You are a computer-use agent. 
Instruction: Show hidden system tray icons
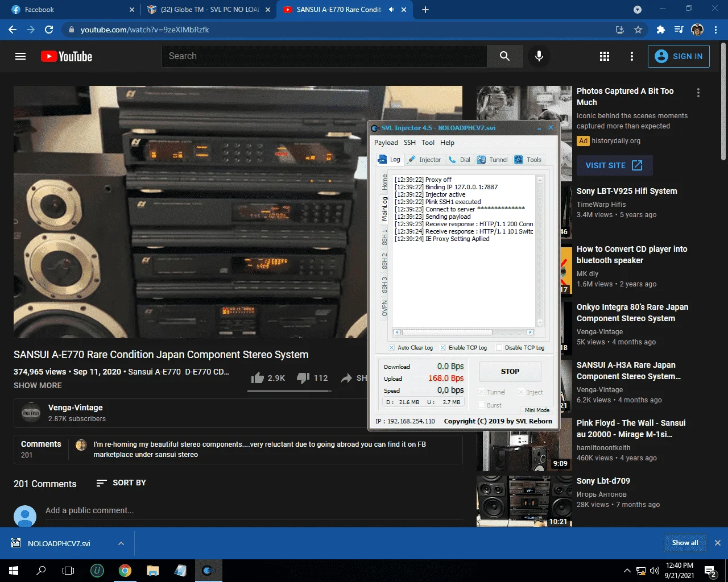(x=627, y=571)
